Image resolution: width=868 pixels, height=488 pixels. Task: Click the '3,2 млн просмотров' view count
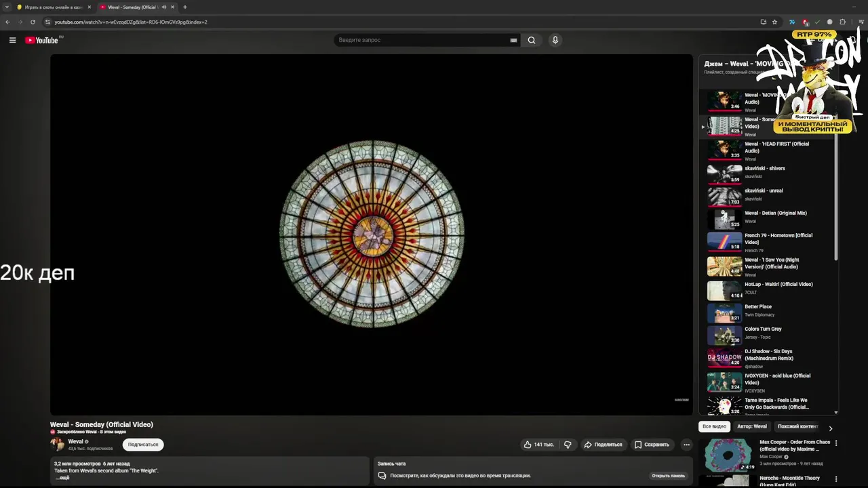[77, 464]
